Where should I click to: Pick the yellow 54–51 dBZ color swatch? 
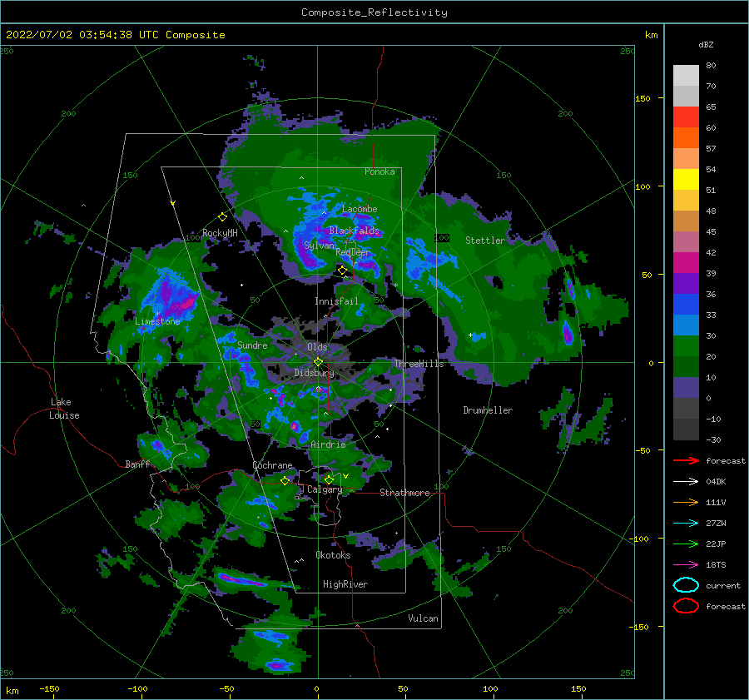tap(686, 180)
